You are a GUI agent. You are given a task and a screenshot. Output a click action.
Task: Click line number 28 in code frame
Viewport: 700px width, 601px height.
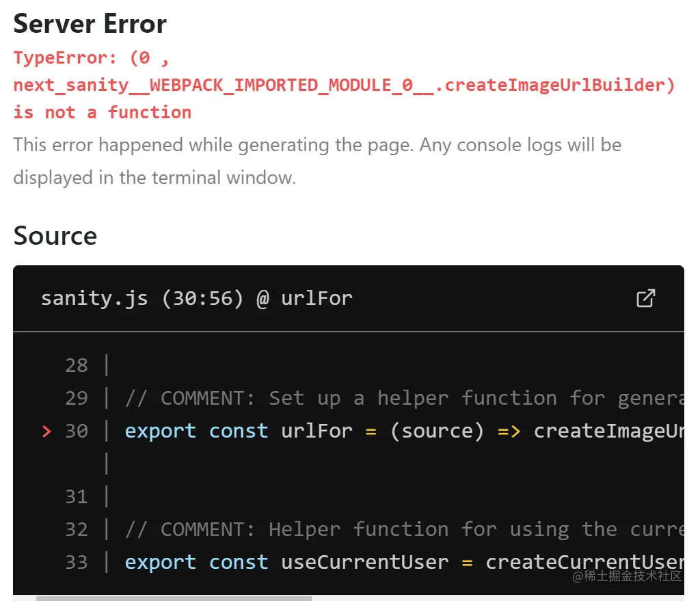click(x=77, y=366)
